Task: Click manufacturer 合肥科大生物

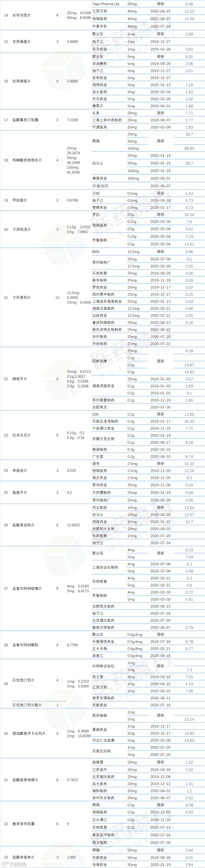Action: (x=103, y=529)
